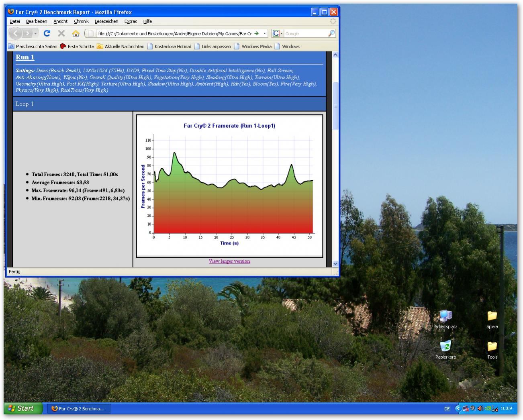Click the Firefox icon in title bar
This screenshot has width=523, height=420.
click(x=11, y=12)
